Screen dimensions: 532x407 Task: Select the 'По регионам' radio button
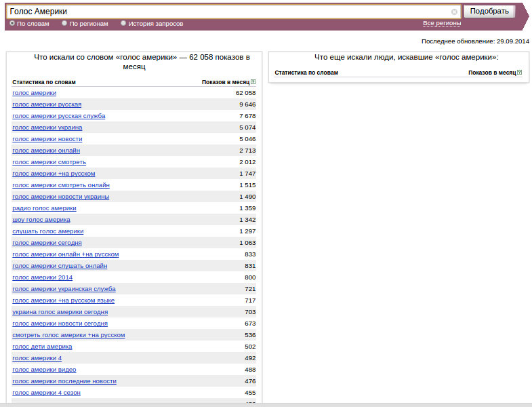coord(64,23)
